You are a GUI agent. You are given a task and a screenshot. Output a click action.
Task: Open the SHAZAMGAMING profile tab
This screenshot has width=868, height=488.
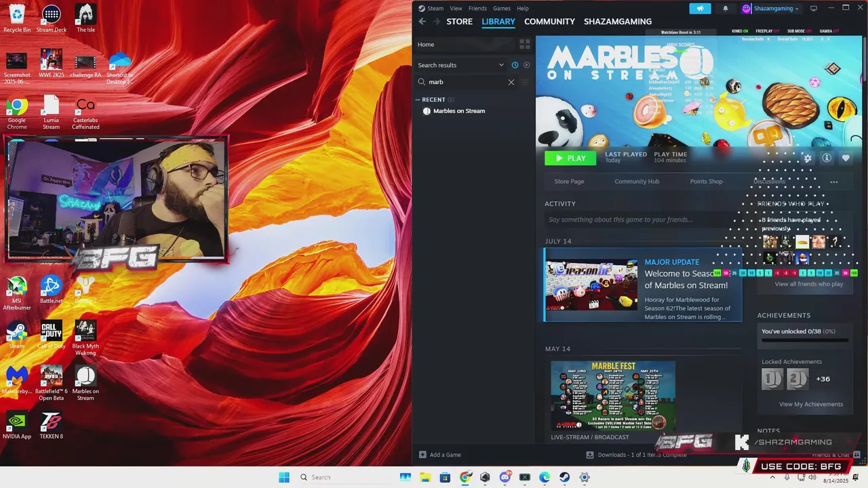pos(618,22)
